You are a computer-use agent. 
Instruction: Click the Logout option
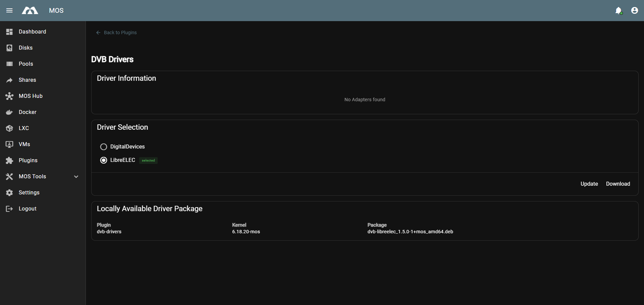pyautogui.click(x=27, y=208)
